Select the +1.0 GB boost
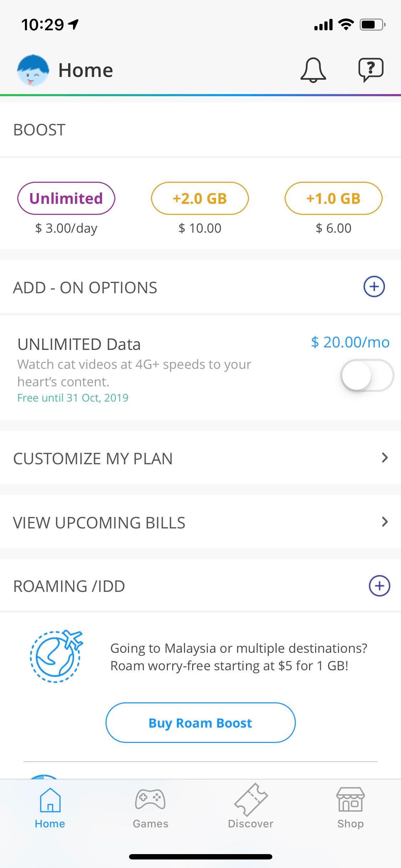Viewport: 401px width, 868px height. (334, 198)
